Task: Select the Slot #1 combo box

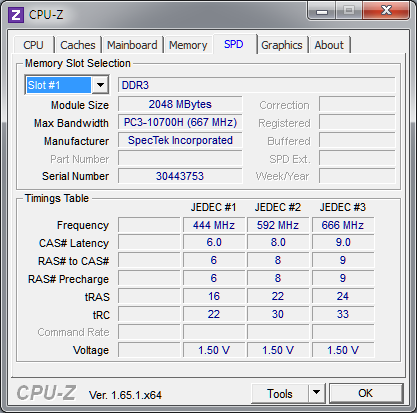Action: click(x=67, y=85)
